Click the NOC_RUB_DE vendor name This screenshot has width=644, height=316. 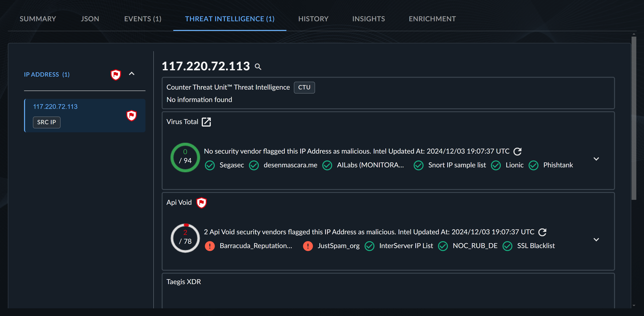point(475,246)
